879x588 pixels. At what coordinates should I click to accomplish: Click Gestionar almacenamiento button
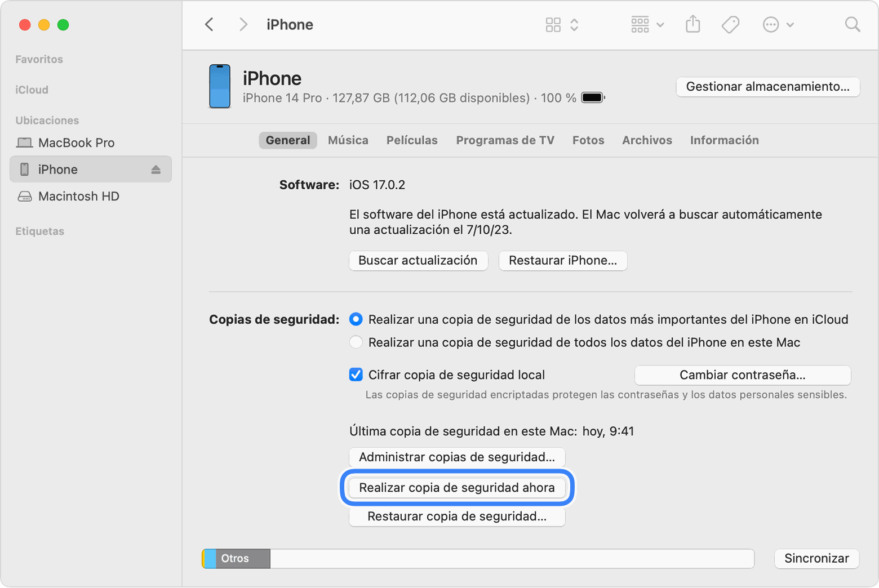[x=768, y=87]
